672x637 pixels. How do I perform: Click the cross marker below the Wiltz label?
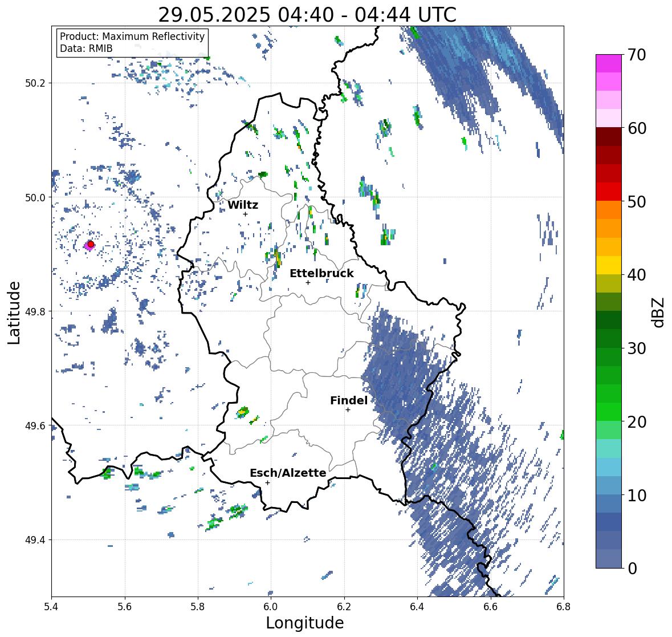245,214
